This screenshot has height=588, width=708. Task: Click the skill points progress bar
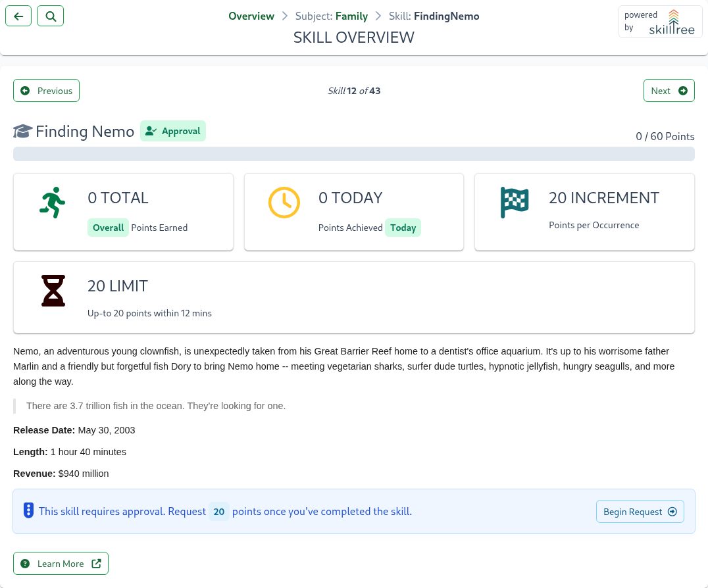tap(354, 154)
